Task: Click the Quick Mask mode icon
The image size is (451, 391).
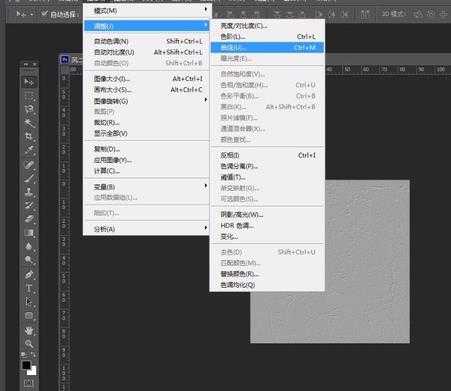Action: point(28,383)
